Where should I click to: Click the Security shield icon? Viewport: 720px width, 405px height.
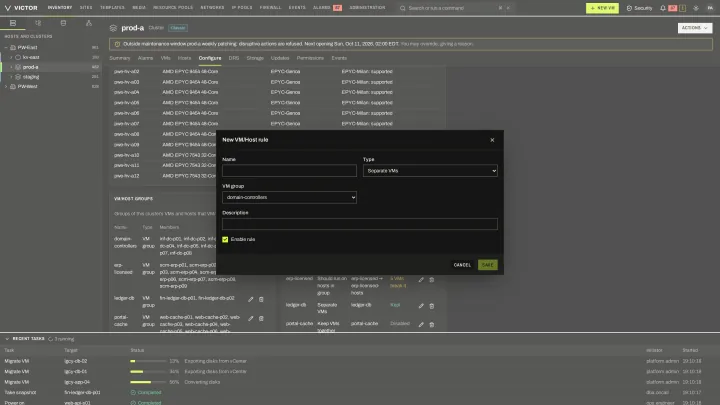[629, 8]
